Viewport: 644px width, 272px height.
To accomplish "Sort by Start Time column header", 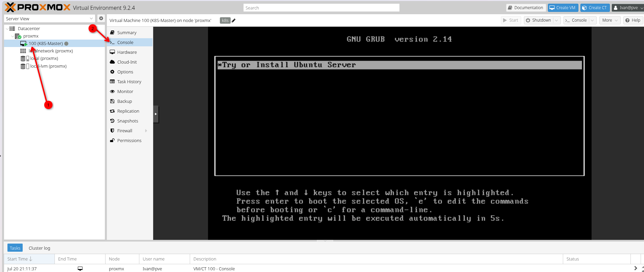I will (x=29, y=259).
